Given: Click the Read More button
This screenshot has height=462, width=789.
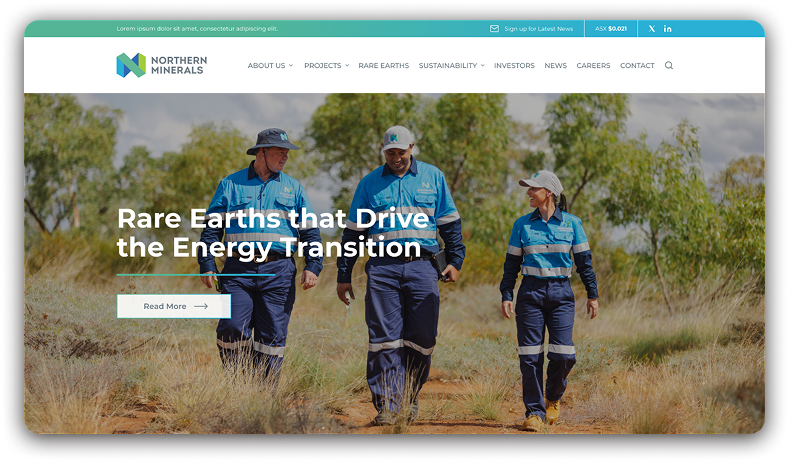Looking at the screenshot, I should click(x=174, y=306).
